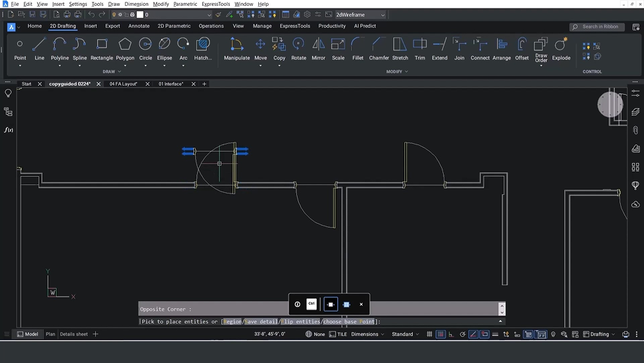The width and height of the screenshot is (644, 363).
Task: Toggle the snap grid dots in status bar
Action: [x=429, y=334]
